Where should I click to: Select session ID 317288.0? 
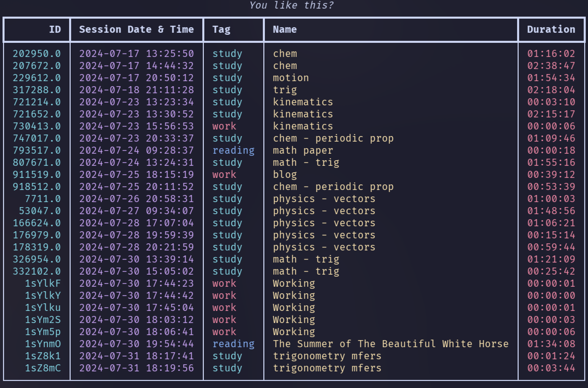click(37, 90)
